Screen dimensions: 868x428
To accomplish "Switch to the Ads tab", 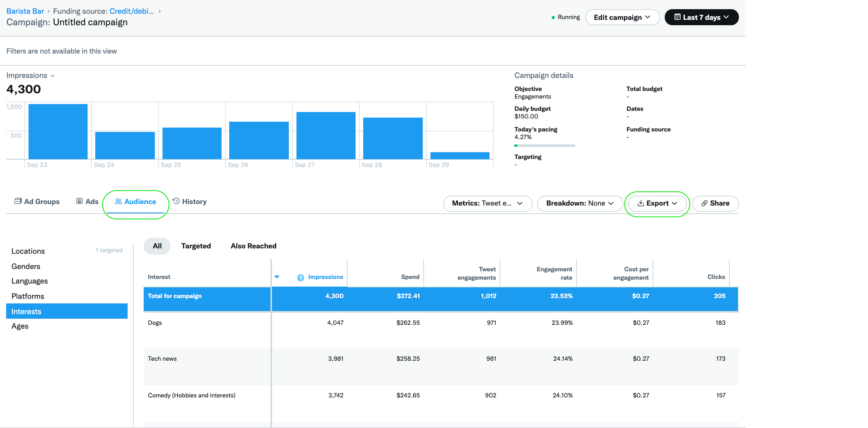I will [87, 201].
